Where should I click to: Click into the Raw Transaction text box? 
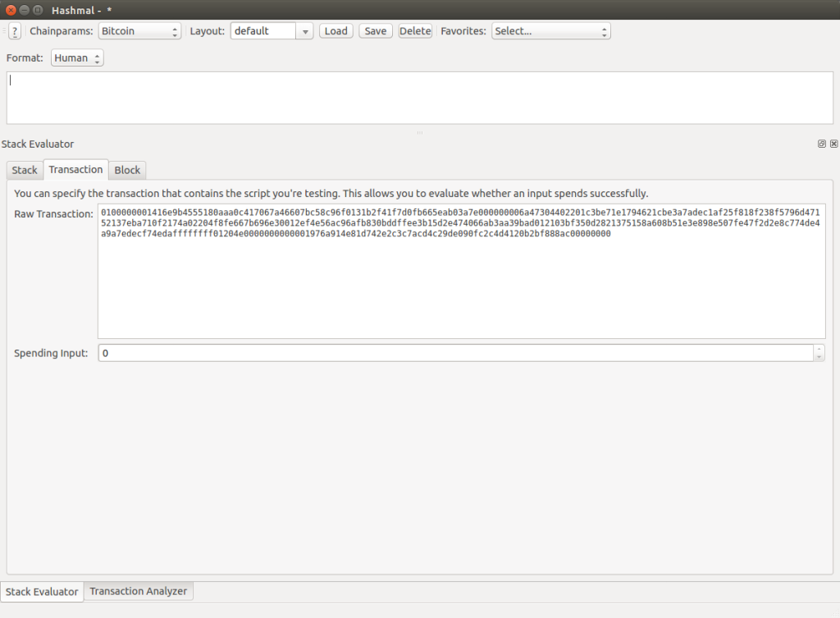pos(461,287)
